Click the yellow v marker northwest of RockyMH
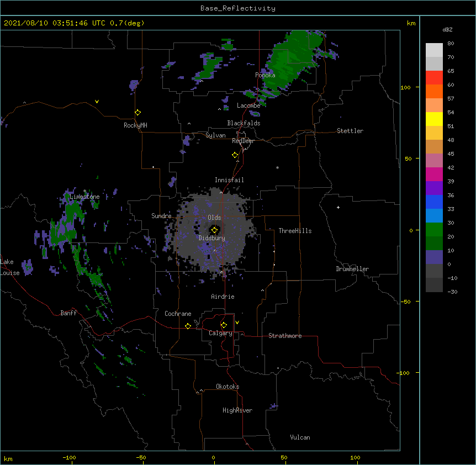This screenshot has width=476, height=465. point(97,102)
